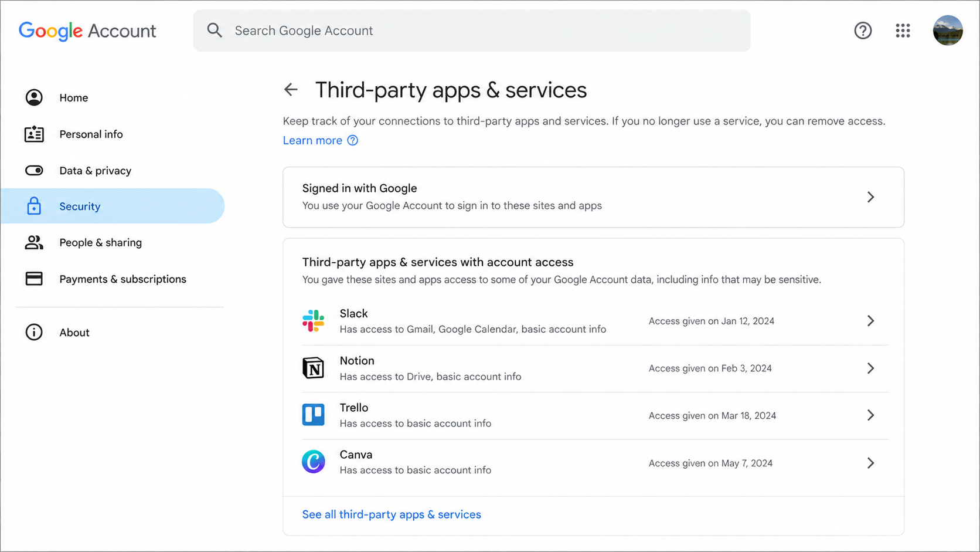980x552 pixels.
Task: Select the Security sidebar item
Action: pos(113,206)
